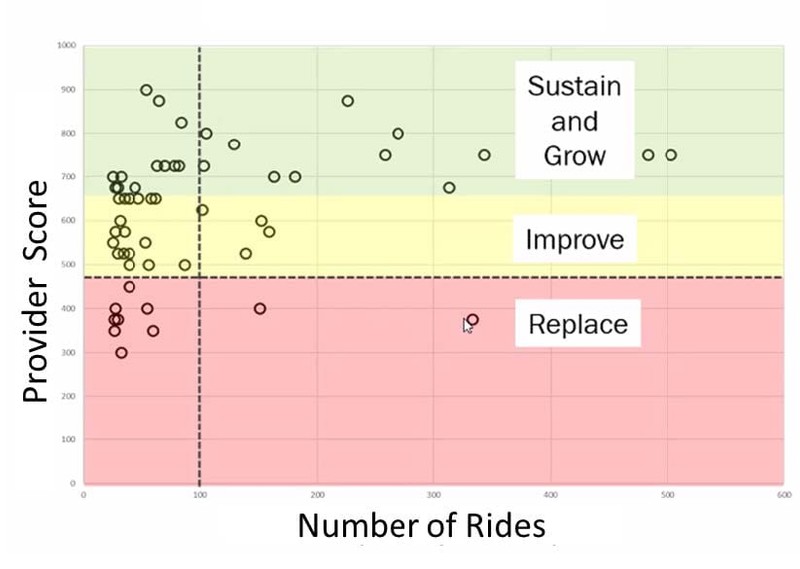Click the yellow-zone point at 140 rides, score 525
The image size is (800, 569).
point(245,254)
